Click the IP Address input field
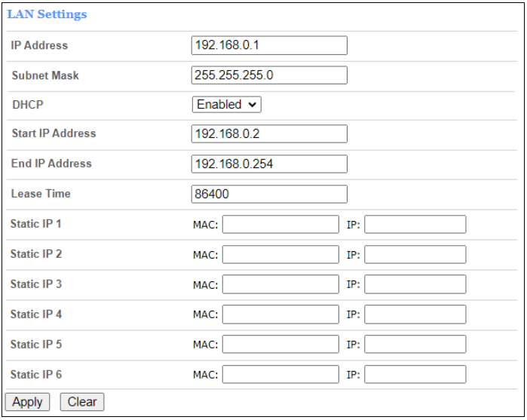Screen dimensions: 527x420 pyautogui.click(x=269, y=45)
